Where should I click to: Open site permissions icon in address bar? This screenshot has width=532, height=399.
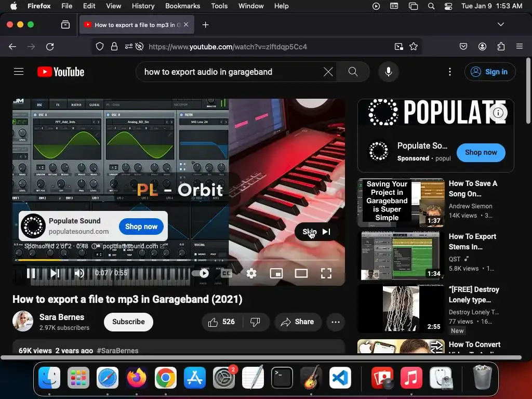coord(129,46)
